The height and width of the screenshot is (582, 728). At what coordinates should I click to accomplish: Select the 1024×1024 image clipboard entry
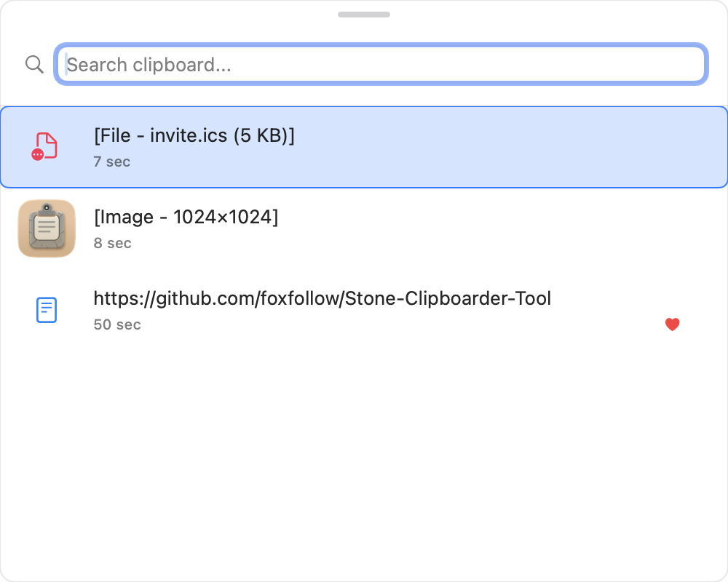point(364,228)
